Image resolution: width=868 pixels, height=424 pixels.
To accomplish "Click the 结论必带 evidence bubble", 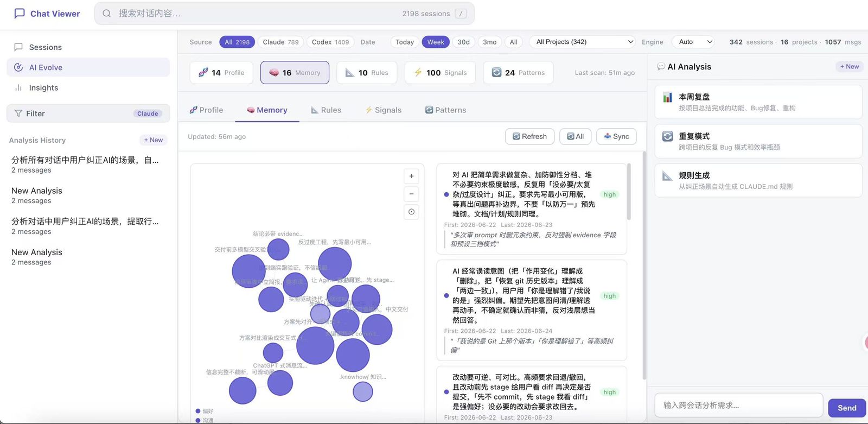I will coord(278,249).
